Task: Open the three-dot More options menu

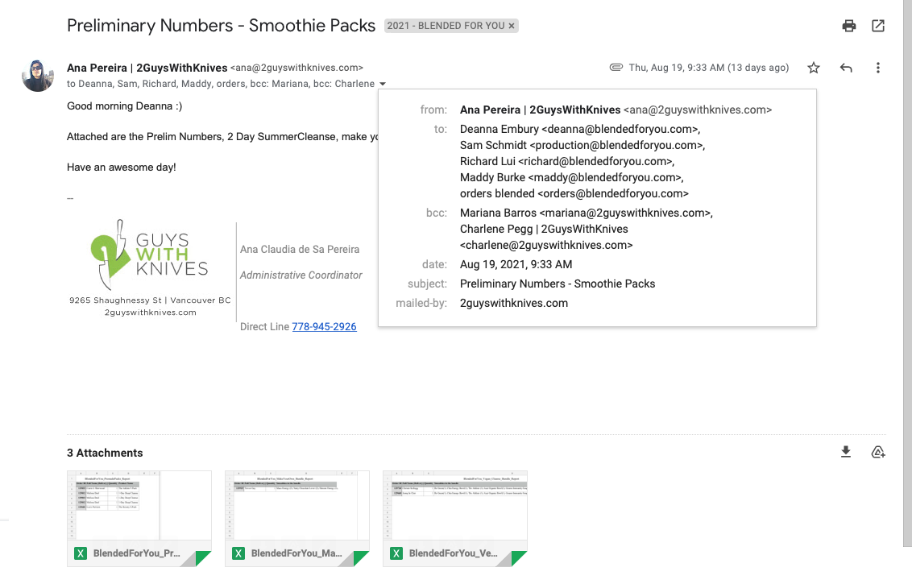Action: [x=878, y=68]
